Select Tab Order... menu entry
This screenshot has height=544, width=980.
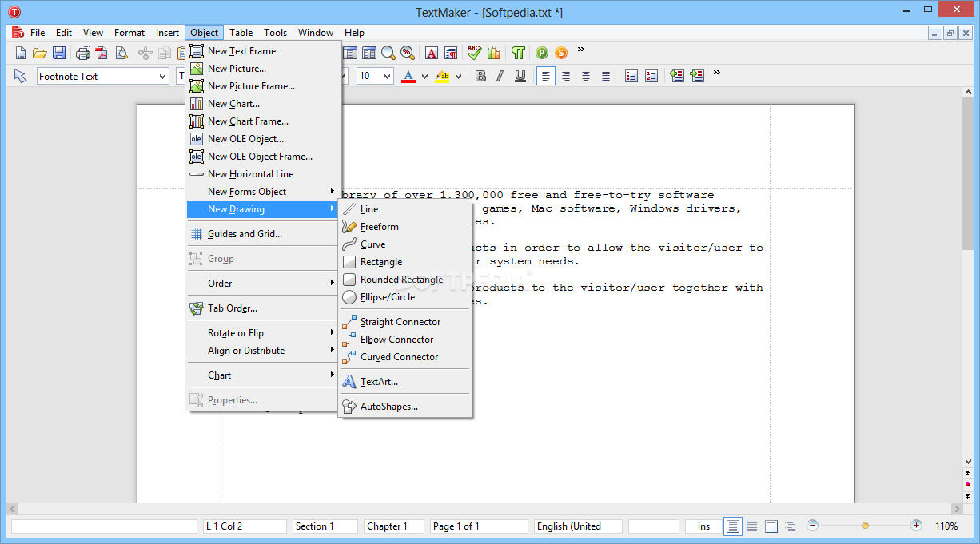262,308
